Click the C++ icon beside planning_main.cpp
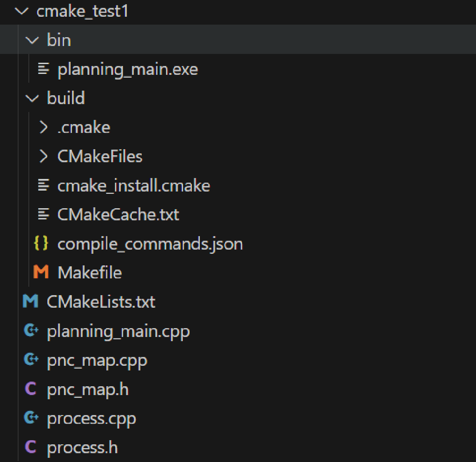The height and width of the screenshot is (462, 476). [31, 331]
